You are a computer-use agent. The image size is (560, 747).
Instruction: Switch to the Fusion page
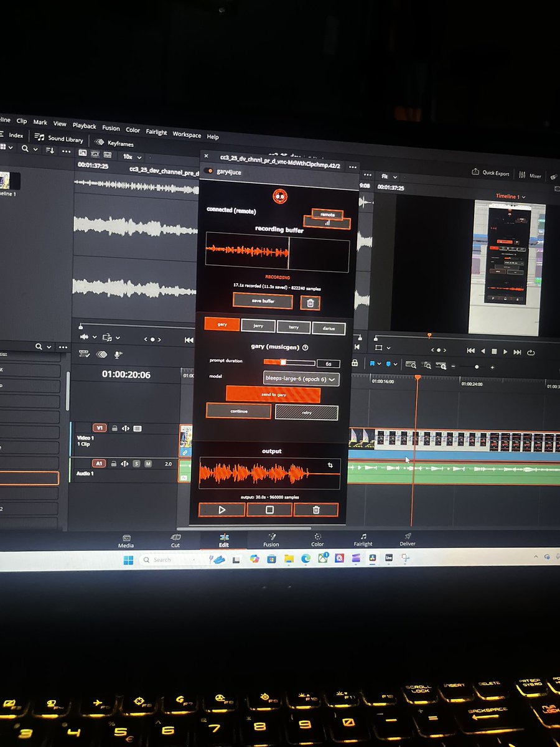pyautogui.click(x=271, y=540)
